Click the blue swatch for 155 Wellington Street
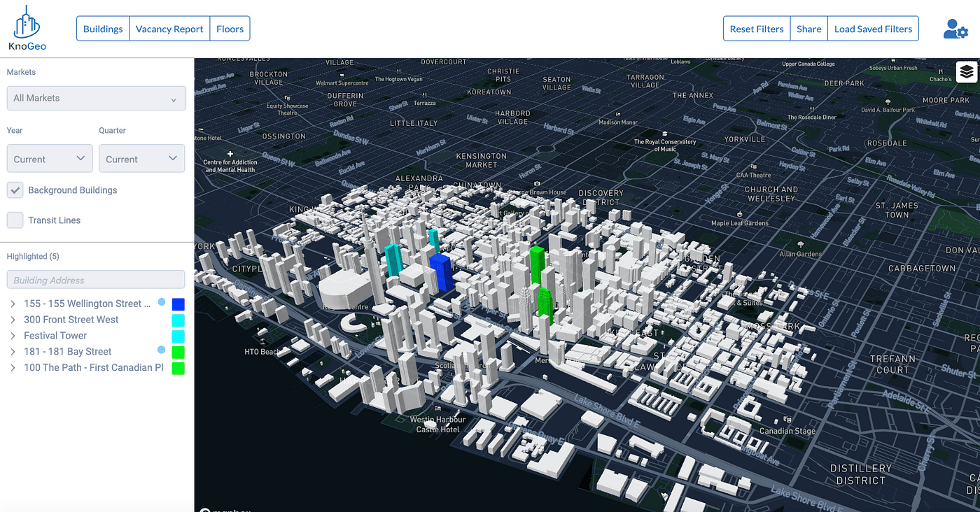This screenshot has height=512, width=980. pos(178,304)
